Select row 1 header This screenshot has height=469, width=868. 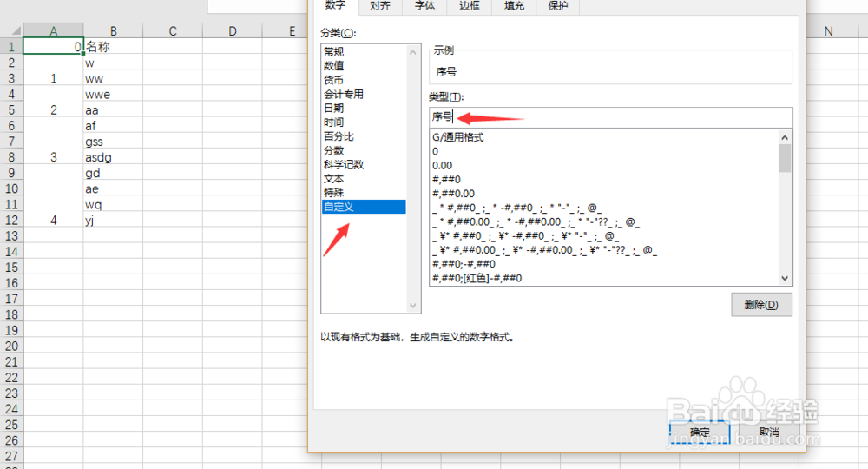[x=11, y=47]
